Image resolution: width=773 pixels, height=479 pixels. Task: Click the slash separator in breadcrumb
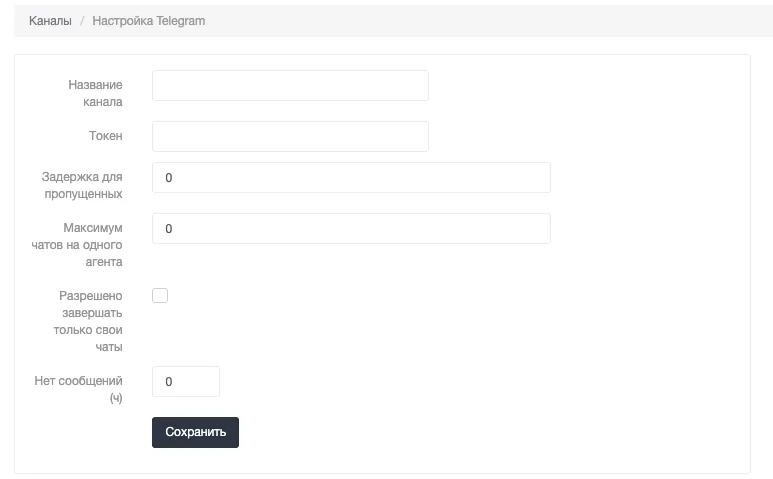coord(82,20)
